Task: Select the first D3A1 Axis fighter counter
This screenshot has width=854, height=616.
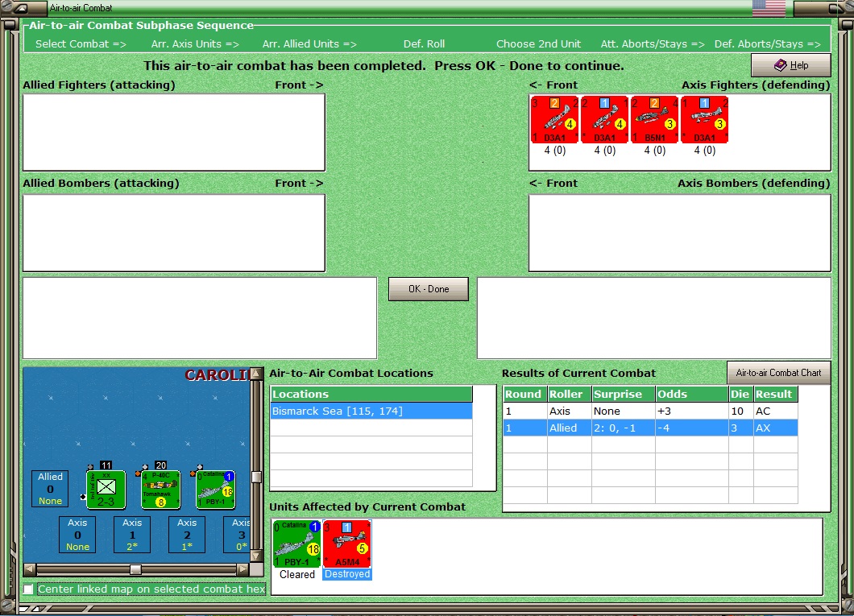Action: click(554, 120)
